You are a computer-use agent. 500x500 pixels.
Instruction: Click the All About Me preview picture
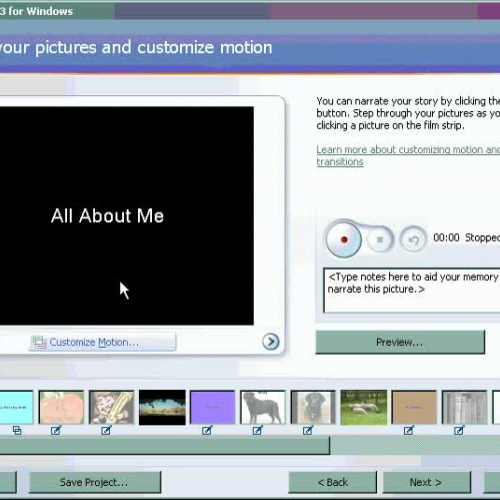(127, 216)
